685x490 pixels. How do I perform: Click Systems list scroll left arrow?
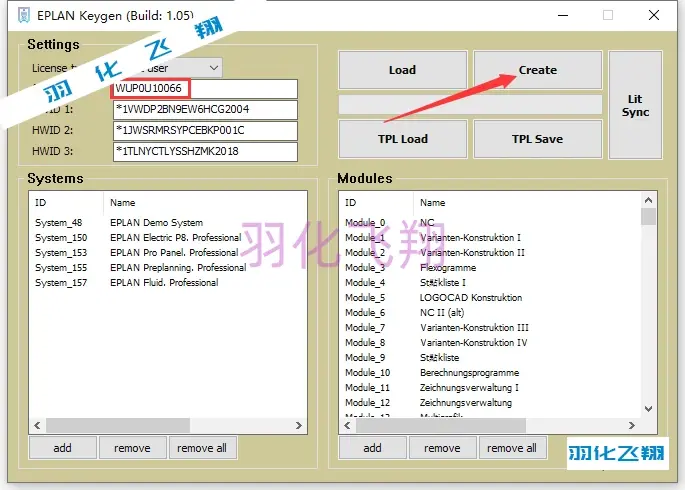[37, 425]
